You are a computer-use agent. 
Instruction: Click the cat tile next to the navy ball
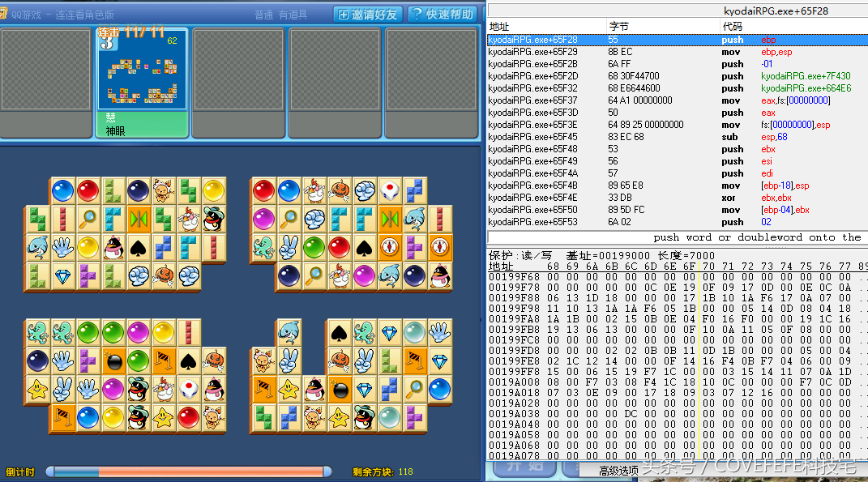coord(164,191)
